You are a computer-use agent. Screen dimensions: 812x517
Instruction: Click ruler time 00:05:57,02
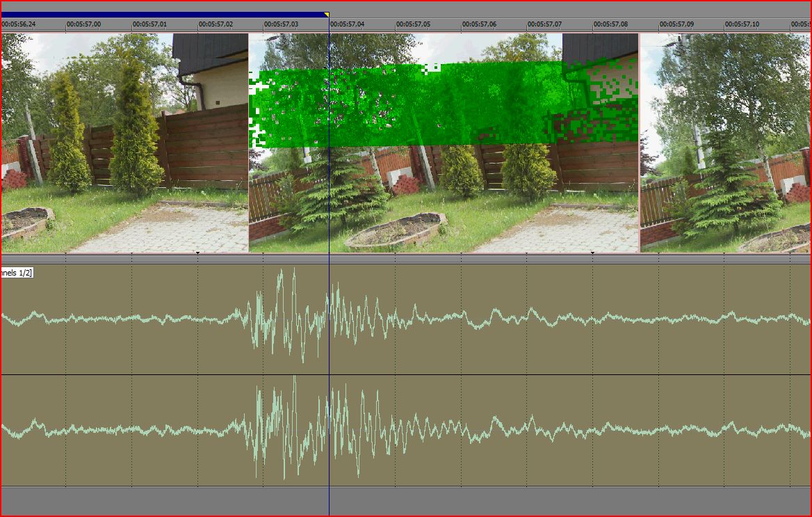click(216, 24)
